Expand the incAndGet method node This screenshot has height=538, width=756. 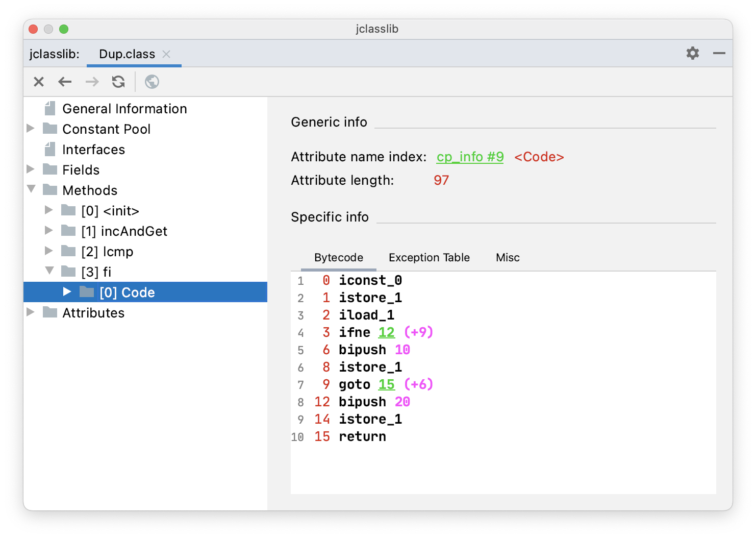tap(49, 231)
